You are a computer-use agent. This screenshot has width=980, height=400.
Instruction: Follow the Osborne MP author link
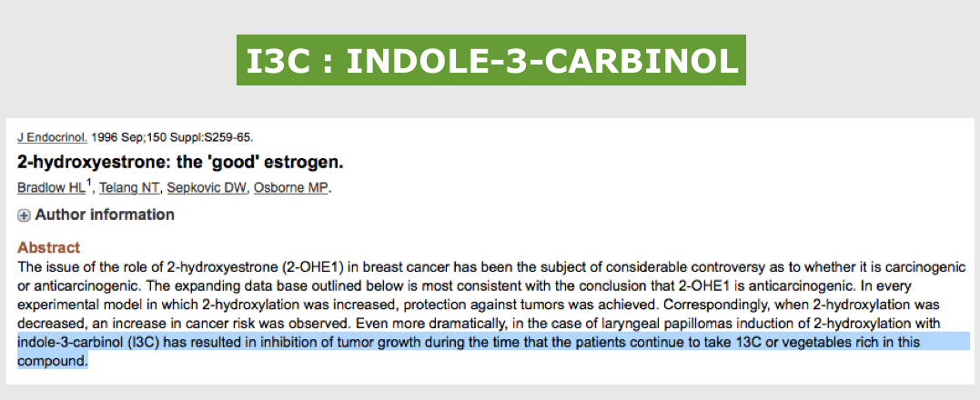tap(290, 187)
